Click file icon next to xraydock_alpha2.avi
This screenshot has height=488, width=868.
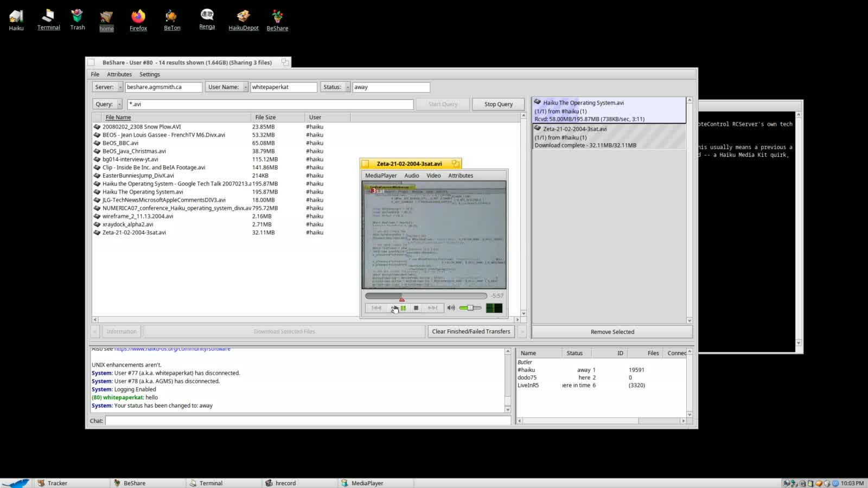click(x=97, y=224)
